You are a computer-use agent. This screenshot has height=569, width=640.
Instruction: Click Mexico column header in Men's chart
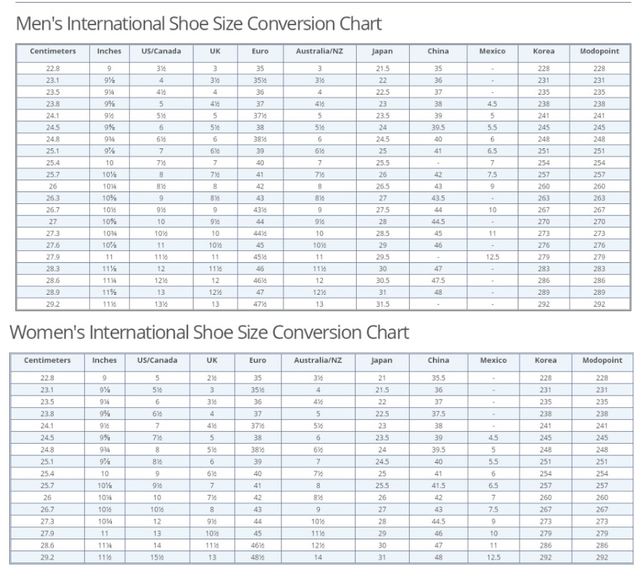(492, 51)
